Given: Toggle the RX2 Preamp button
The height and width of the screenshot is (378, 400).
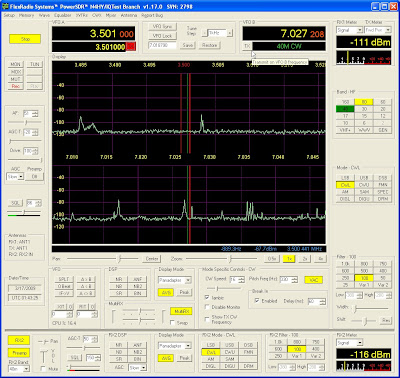Looking at the screenshot, I should [19, 353].
